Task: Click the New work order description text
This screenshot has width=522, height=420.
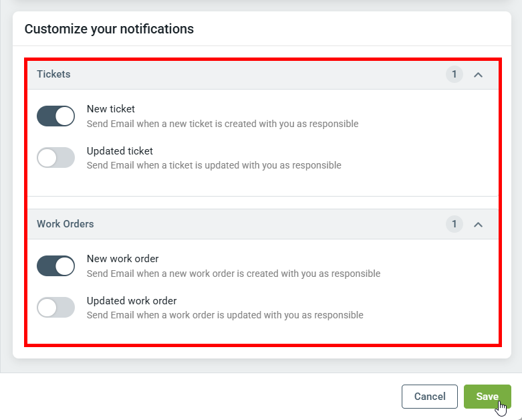Action: click(233, 274)
